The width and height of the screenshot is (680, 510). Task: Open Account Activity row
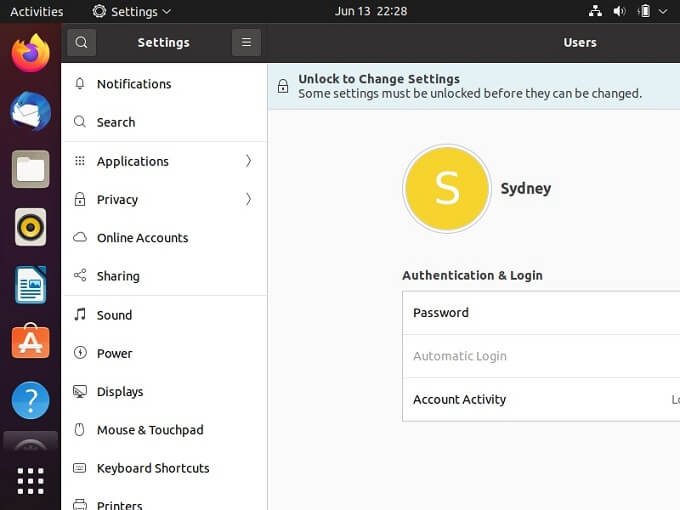[x=540, y=400]
